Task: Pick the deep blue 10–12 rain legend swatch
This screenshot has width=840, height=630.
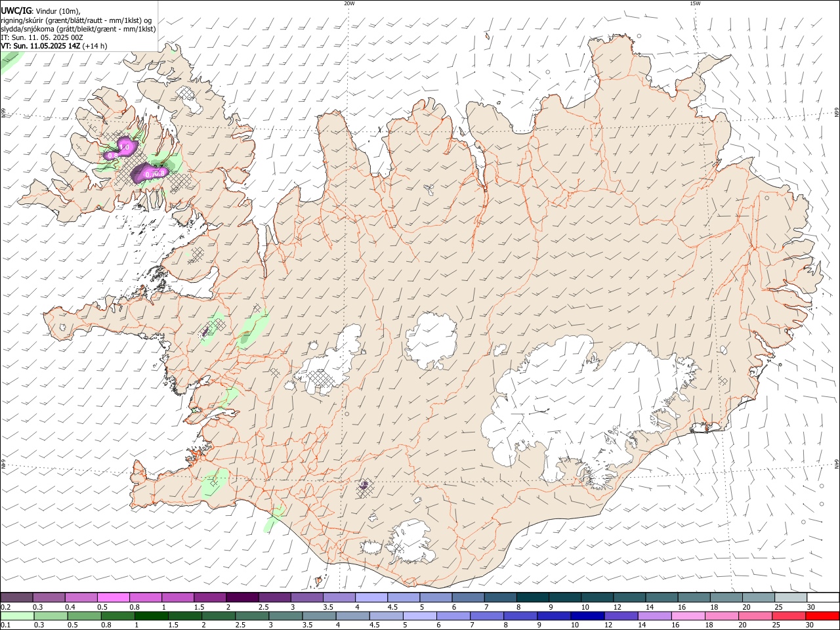Action: (587, 616)
